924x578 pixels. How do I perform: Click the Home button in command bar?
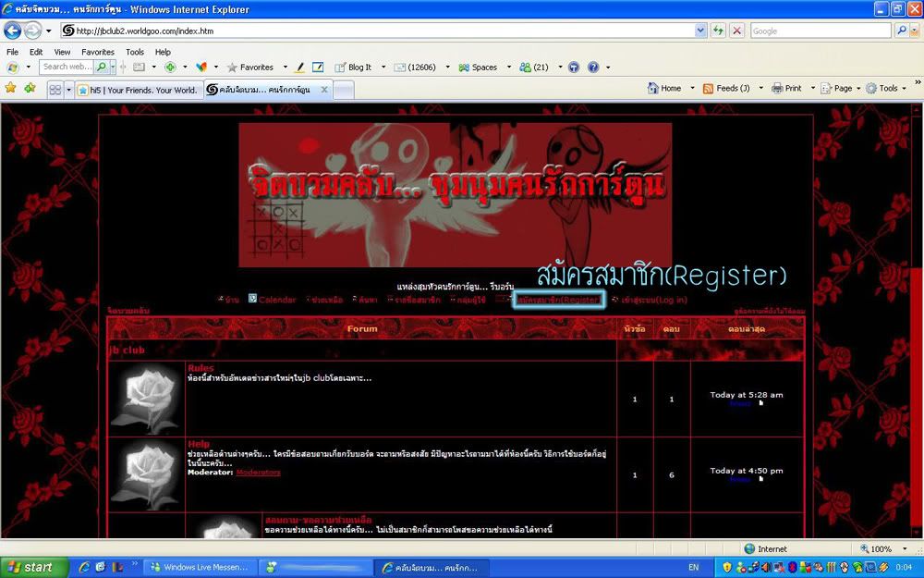click(x=664, y=88)
